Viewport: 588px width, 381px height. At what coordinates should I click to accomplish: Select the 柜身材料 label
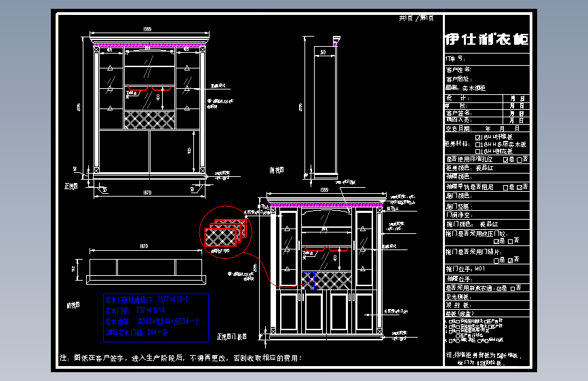point(458,144)
